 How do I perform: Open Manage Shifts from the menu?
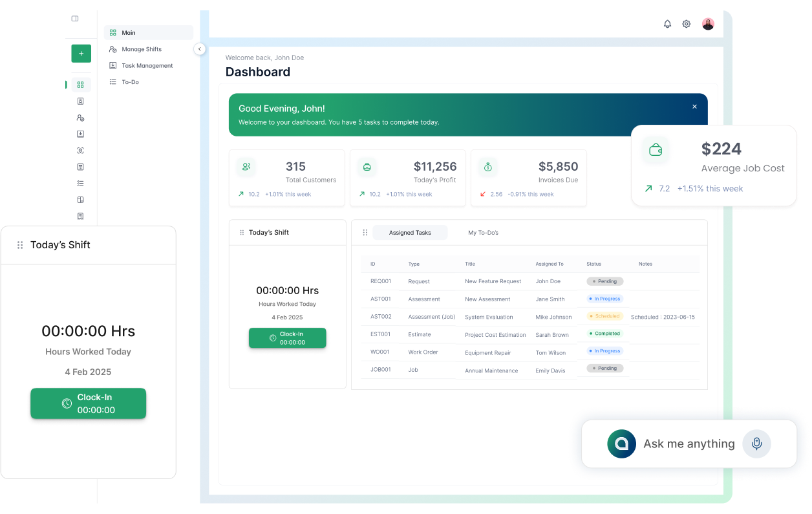[142, 48]
